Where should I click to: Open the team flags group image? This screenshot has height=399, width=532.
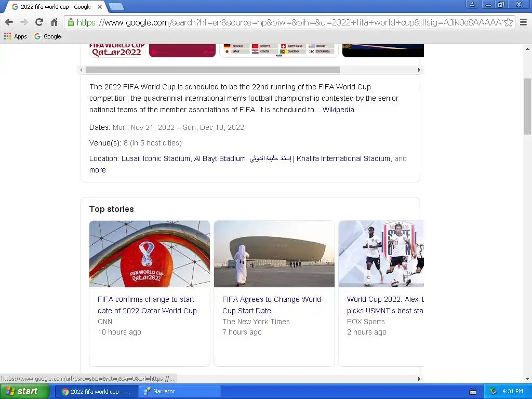point(279,50)
